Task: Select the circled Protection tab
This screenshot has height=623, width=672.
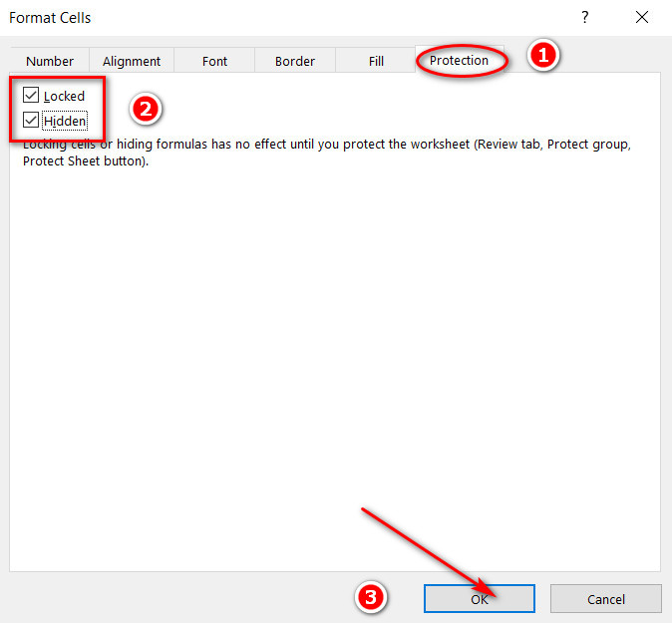Action: coord(459,60)
